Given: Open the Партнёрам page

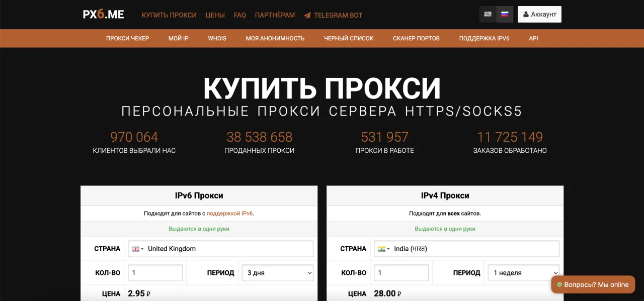Looking at the screenshot, I should 275,15.
